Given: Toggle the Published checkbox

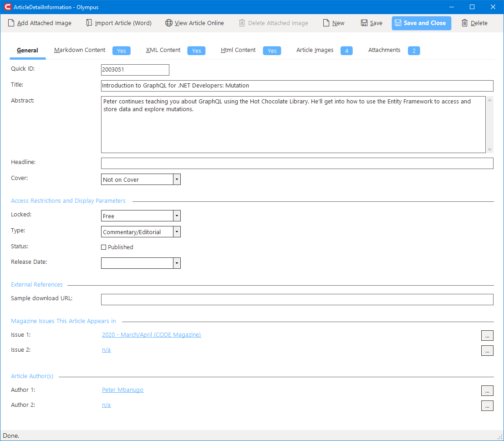Looking at the screenshot, I should coord(103,247).
